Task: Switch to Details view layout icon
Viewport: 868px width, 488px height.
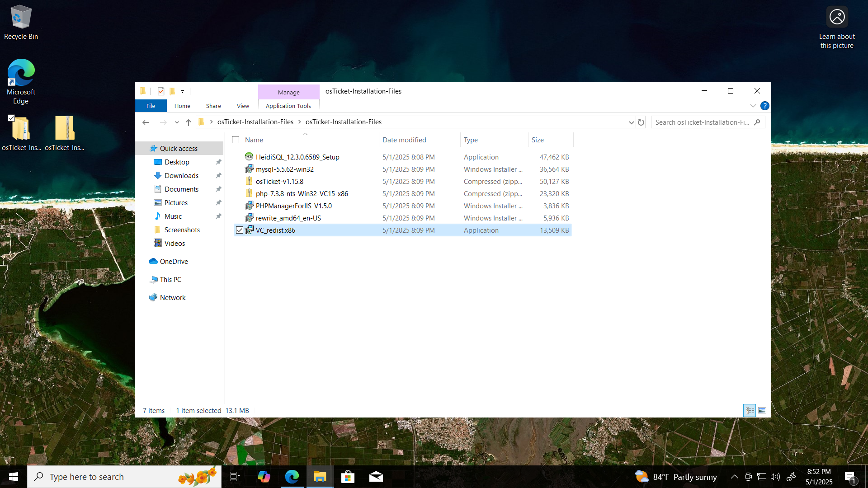Action: pos(750,410)
